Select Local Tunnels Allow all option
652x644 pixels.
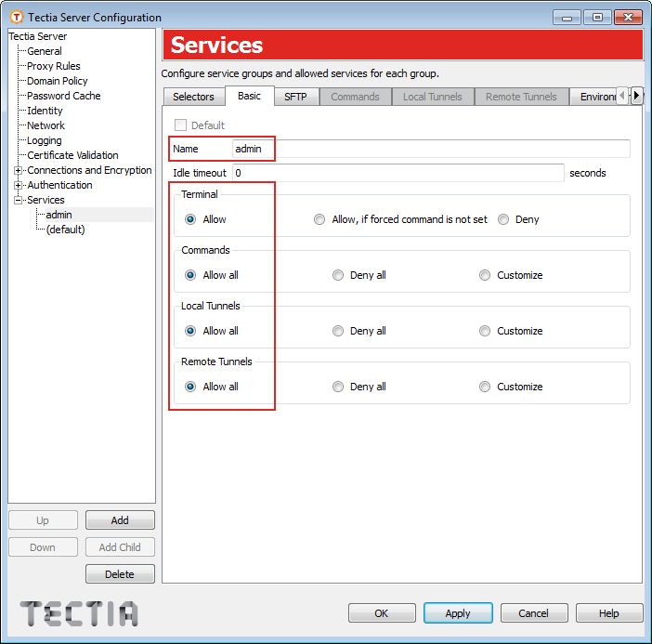click(x=190, y=331)
